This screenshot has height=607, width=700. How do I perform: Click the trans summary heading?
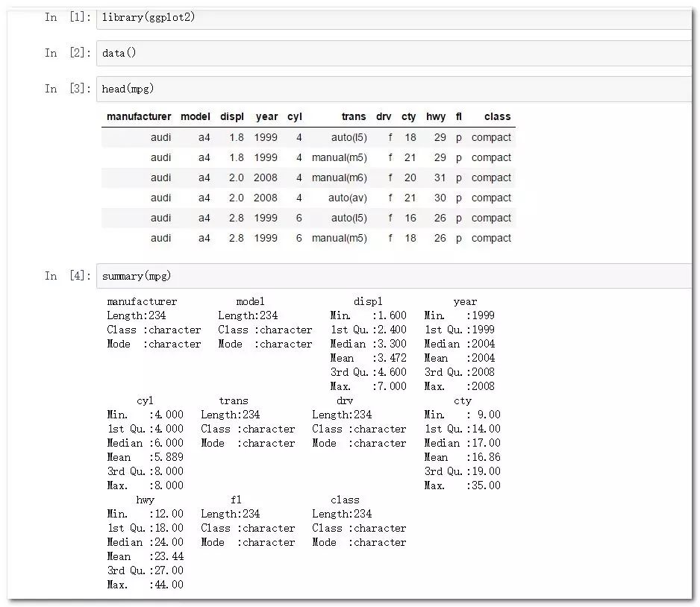pos(234,400)
